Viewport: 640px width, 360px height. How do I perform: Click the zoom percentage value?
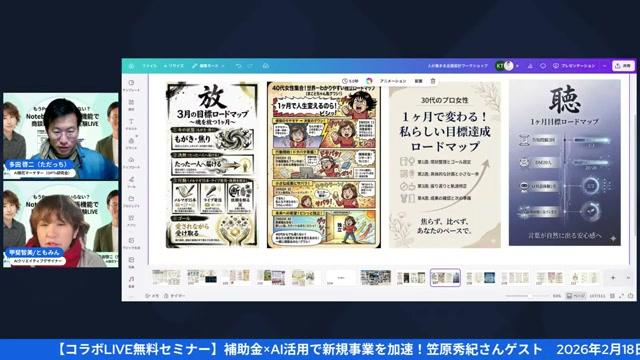pyautogui.click(x=557, y=296)
